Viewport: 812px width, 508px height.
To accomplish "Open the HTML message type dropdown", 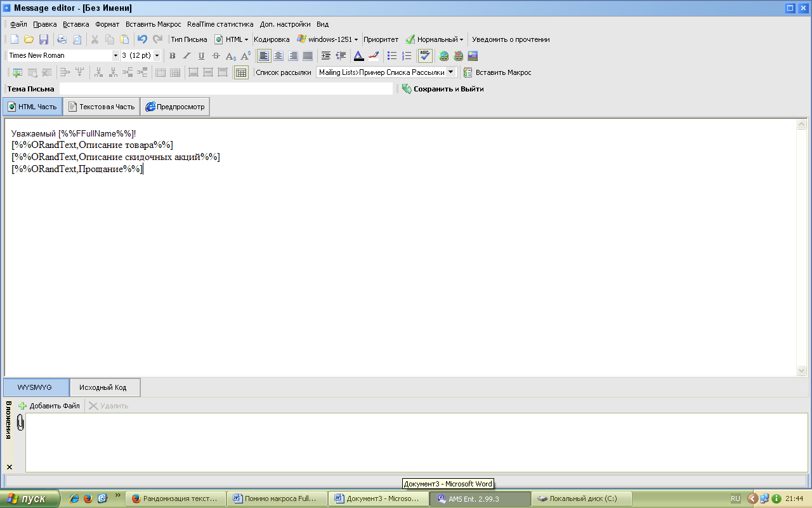I will [232, 39].
